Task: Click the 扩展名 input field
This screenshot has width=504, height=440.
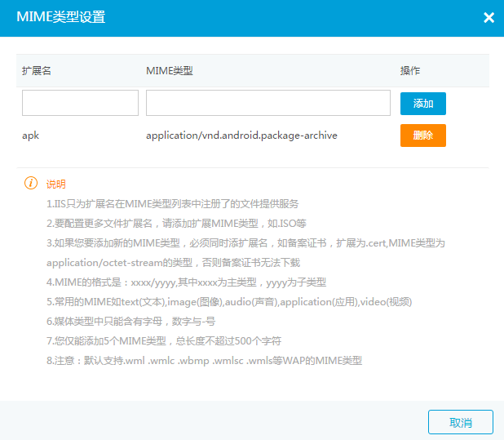Action: 81,103
